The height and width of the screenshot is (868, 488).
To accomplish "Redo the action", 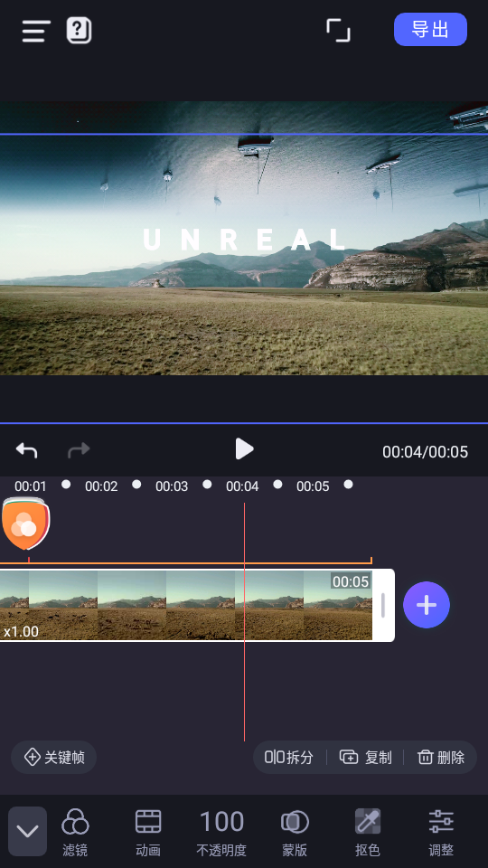I will [79, 449].
